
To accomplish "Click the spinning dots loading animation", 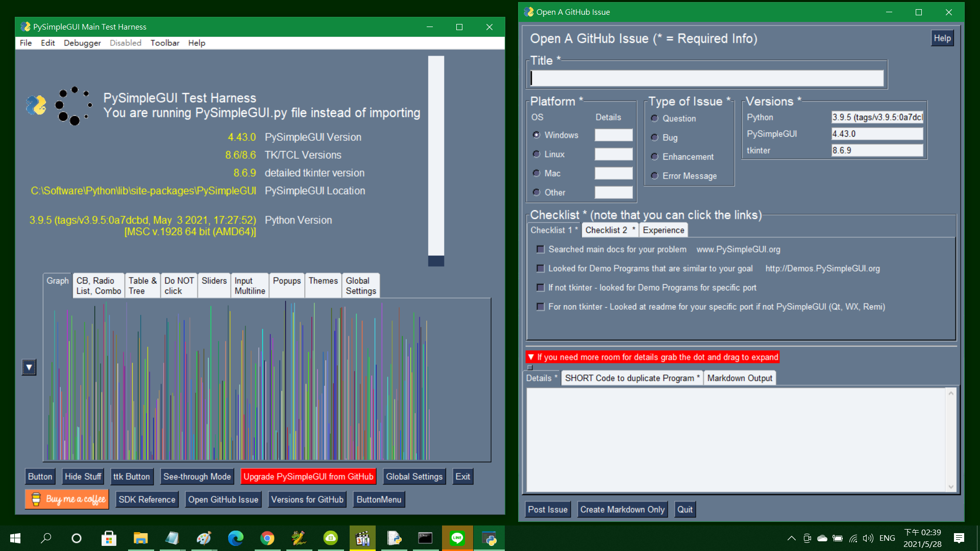I will coord(74,106).
